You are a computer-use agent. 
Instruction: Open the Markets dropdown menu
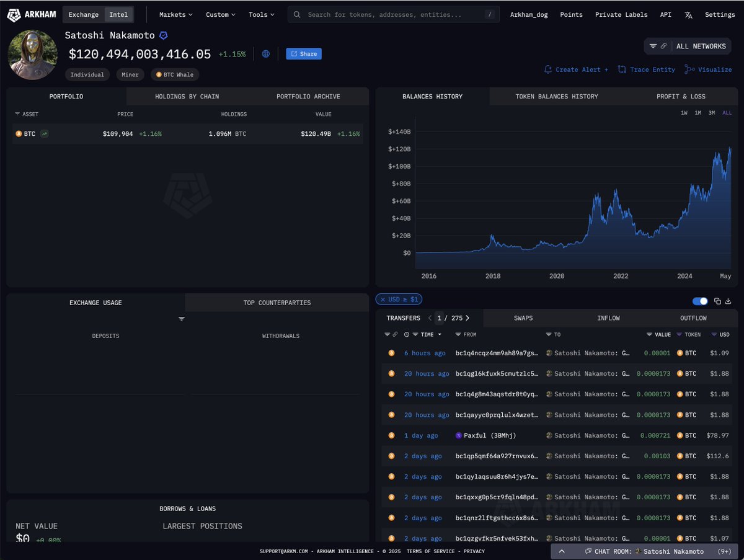[x=175, y=14]
